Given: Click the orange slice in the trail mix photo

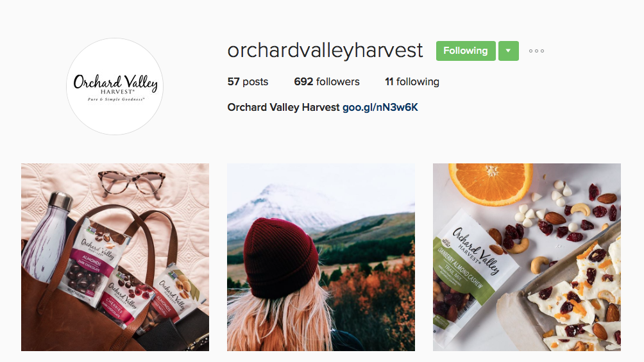Looking at the screenshot, I should pyautogui.click(x=491, y=182).
